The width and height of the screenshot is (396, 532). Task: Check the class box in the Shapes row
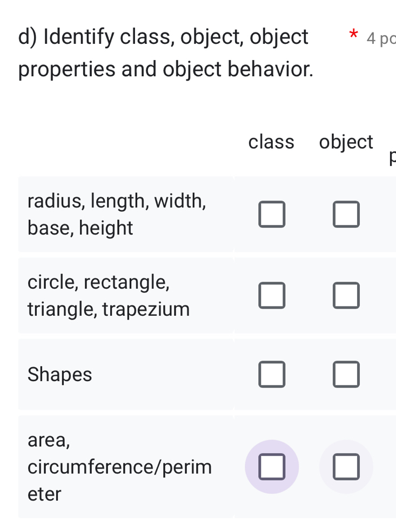[272, 374]
